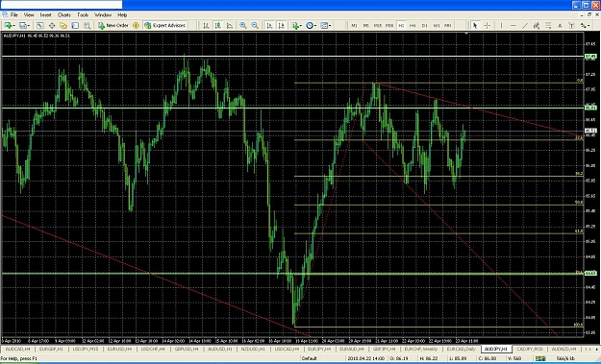
Task: Select the Horizontal Line drawing tool
Action: (x=513, y=25)
